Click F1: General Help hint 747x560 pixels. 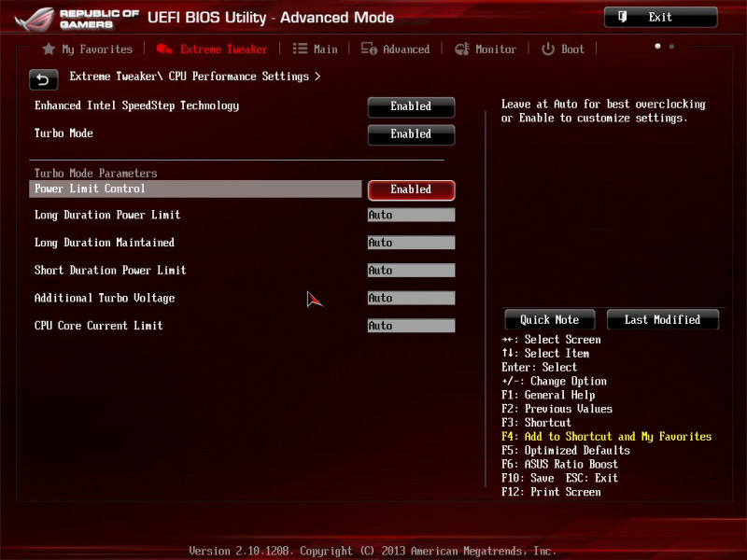click(x=548, y=395)
